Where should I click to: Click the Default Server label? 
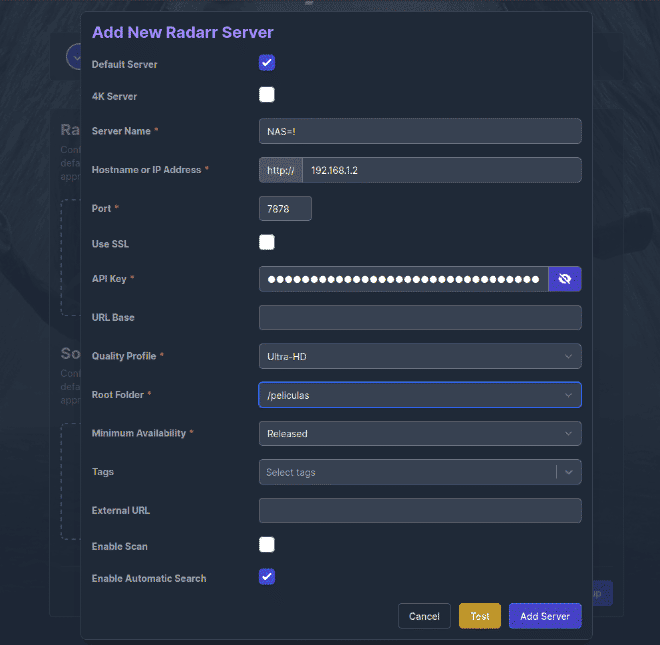pos(125,64)
